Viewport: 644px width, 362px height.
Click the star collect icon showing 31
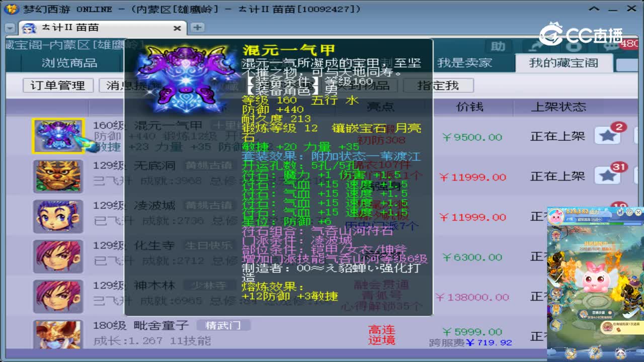[607, 176]
